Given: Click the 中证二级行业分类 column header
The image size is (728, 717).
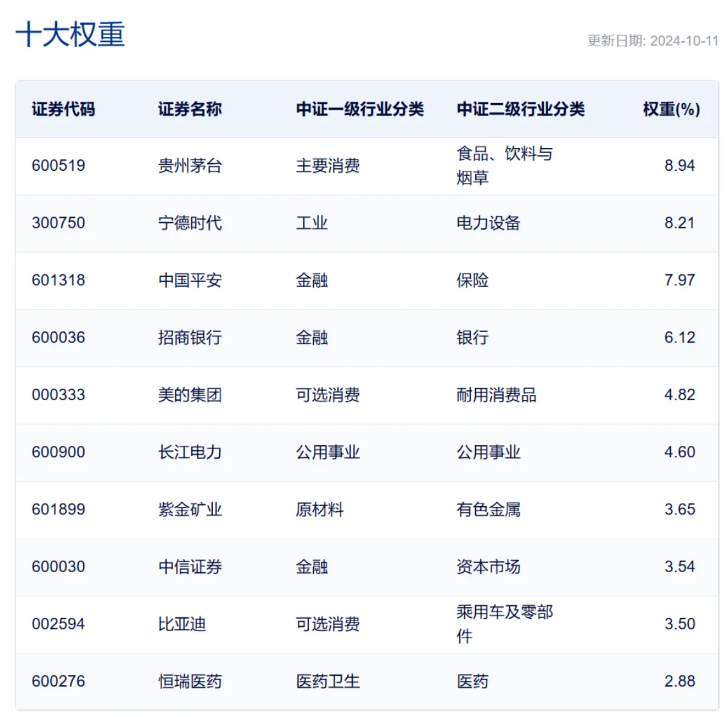Looking at the screenshot, I should tap(520, 109).
